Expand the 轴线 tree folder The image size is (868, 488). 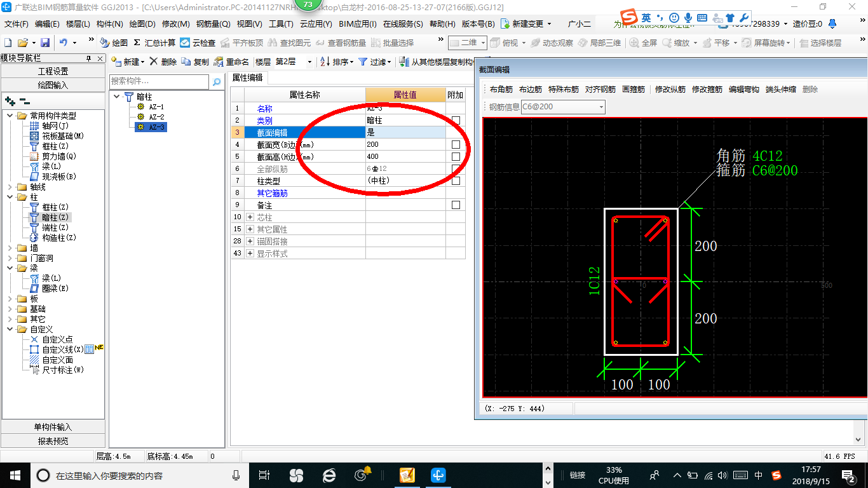coord(10,187)
